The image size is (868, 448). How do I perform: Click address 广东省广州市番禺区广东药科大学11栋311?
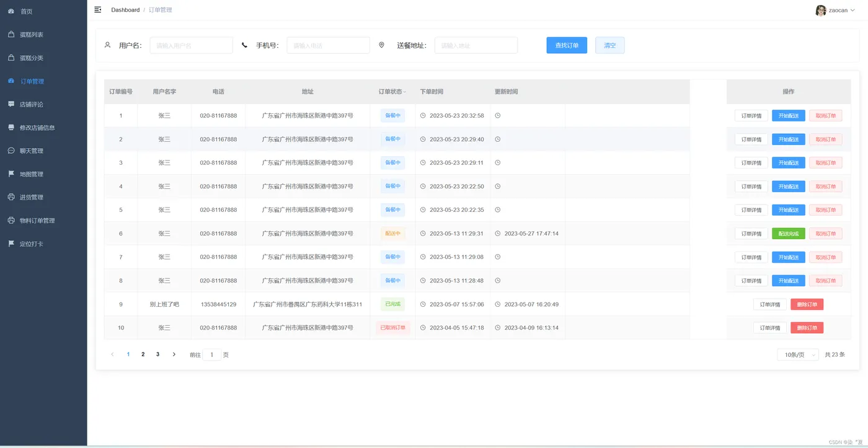click(x=308, y=304)
